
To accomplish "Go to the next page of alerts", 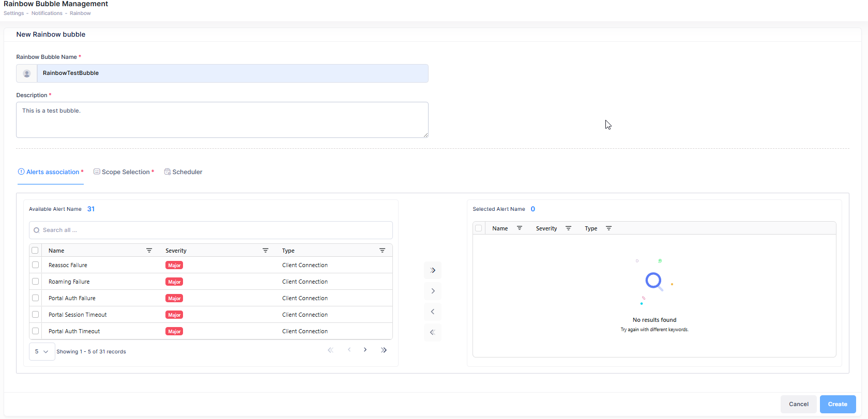I will [365, 350].
